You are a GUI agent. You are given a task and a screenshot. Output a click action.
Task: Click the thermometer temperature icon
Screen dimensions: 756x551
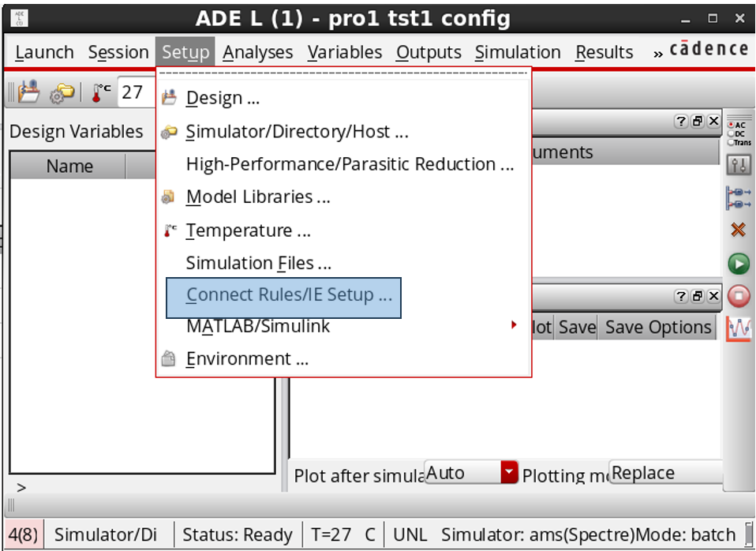click(x=100, y=92)
